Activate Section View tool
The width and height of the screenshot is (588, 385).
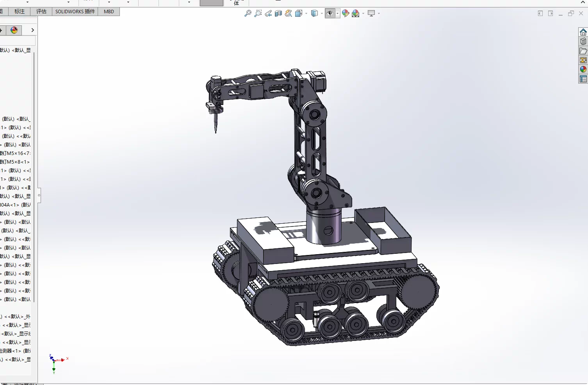[278, 13]
